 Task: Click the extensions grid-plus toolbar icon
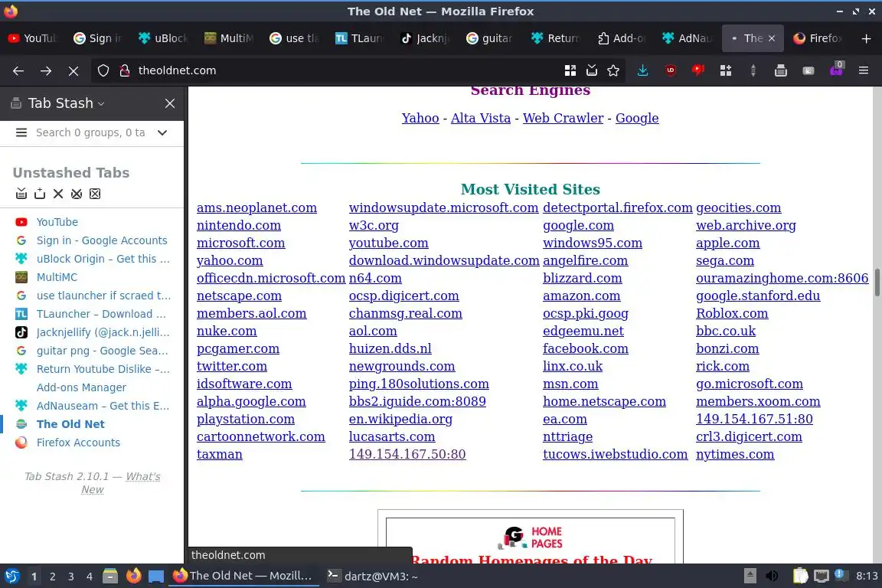(x=726, y=70)
